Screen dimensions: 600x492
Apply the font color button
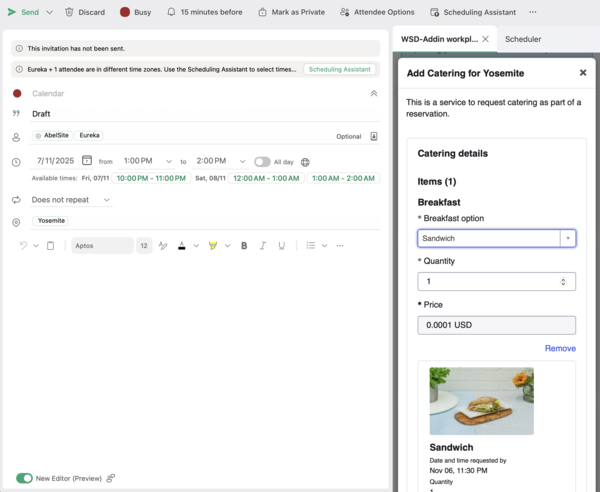182,246
